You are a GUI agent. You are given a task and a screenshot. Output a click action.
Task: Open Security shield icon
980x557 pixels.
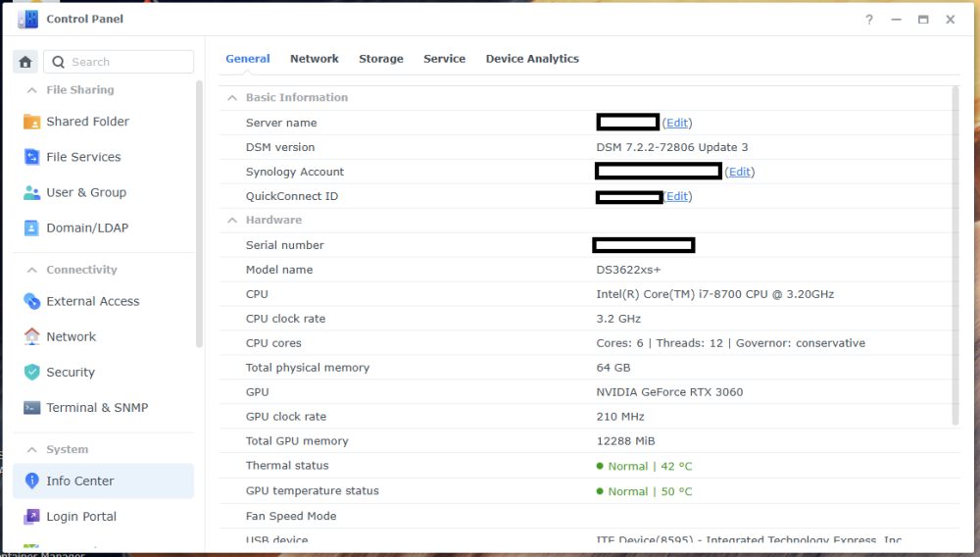(x=31, y=372)
